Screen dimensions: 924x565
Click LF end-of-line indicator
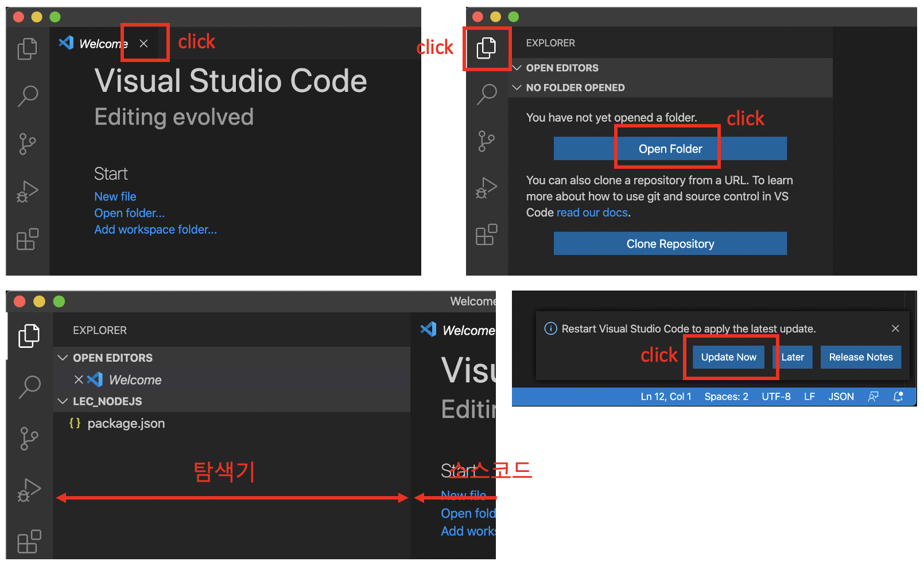(x=809, y=396)
